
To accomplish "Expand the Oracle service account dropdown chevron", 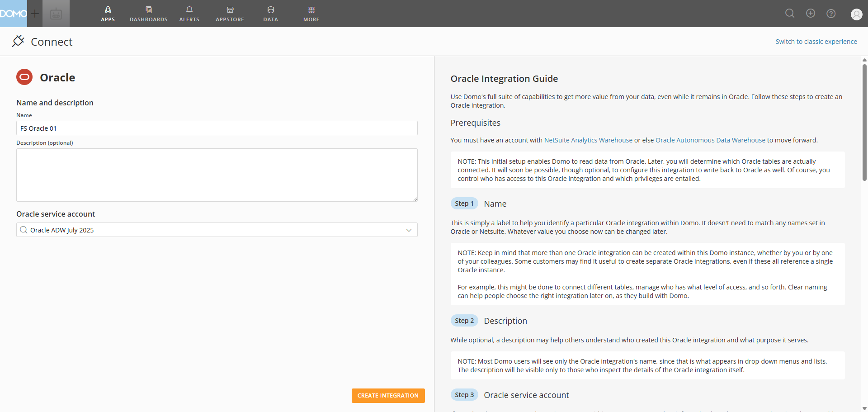I will tap(409, 230).
